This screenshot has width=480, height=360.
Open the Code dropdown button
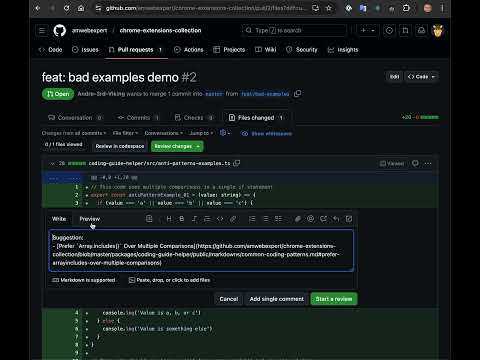tap(421, 77)
